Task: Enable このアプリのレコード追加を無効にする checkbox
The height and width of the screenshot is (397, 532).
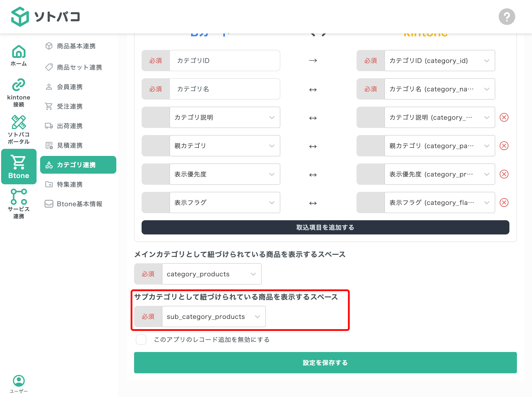Action: pos(141,340)
